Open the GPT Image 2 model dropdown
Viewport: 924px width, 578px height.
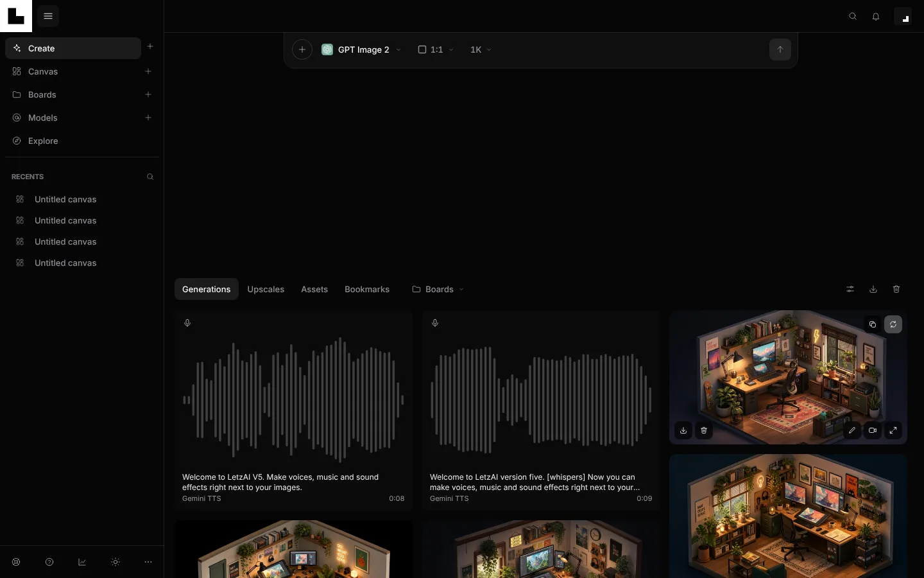coord(361,49)
